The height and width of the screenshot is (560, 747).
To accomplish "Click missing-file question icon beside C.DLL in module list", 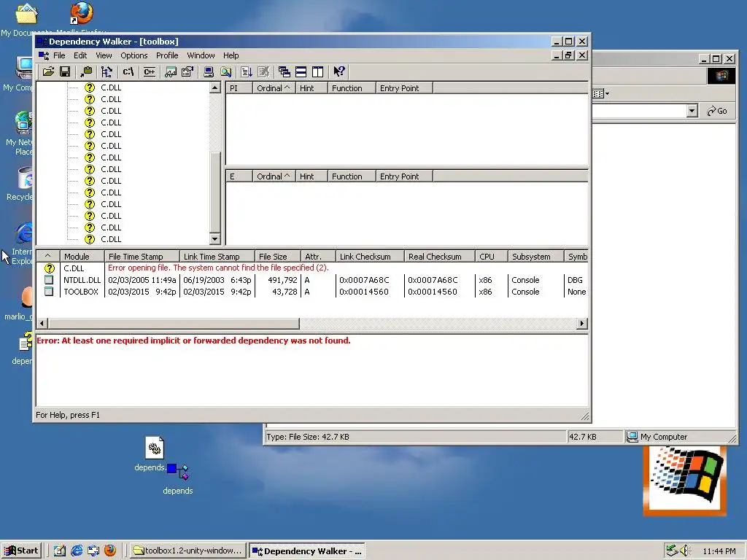I will click(x=49, y=268).
